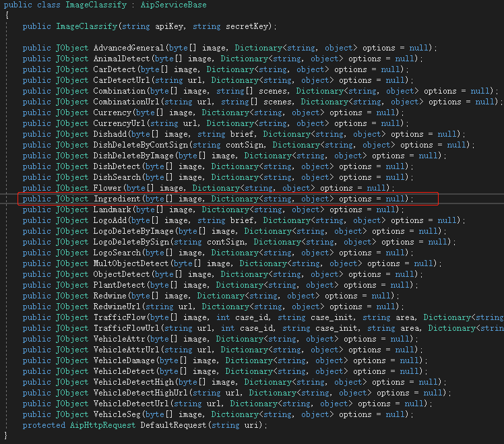Click the VehicleAttrUrl method name
The width and height of the screenshot is (504, 444).
[126, 350]
